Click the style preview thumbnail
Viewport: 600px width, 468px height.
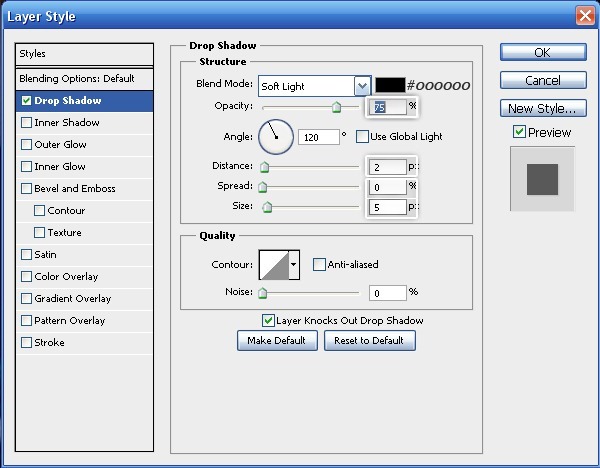[x=542, y=179]
